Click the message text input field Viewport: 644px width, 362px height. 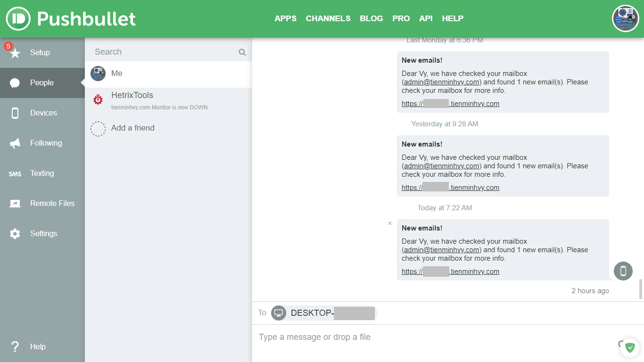click(x=434, y=337)
